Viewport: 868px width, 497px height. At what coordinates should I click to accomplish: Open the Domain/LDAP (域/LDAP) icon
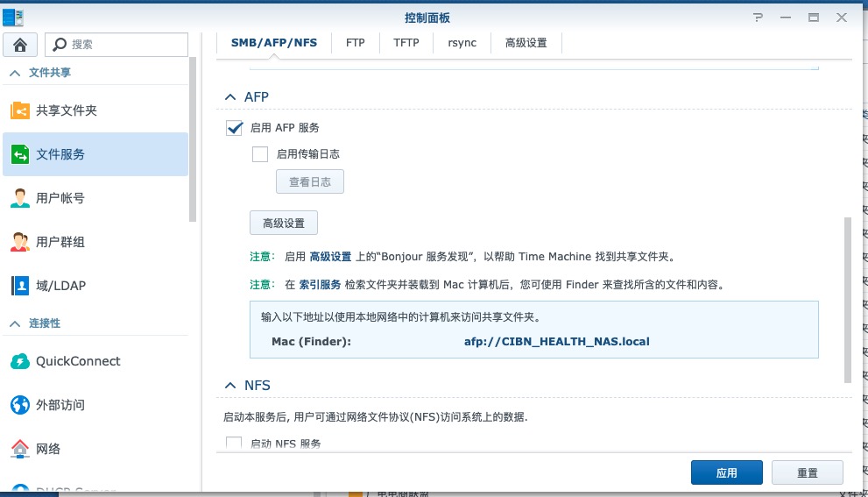[x=20, y=286]
